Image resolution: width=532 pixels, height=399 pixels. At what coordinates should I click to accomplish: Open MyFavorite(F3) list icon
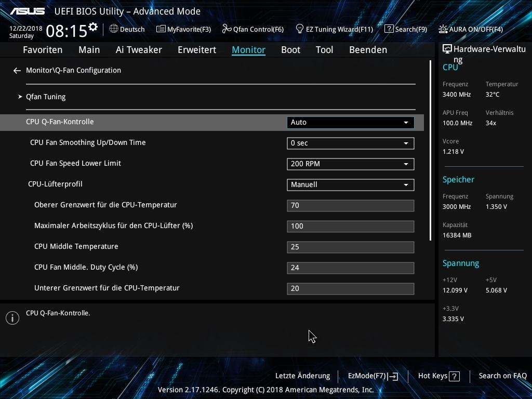(161, 29)
